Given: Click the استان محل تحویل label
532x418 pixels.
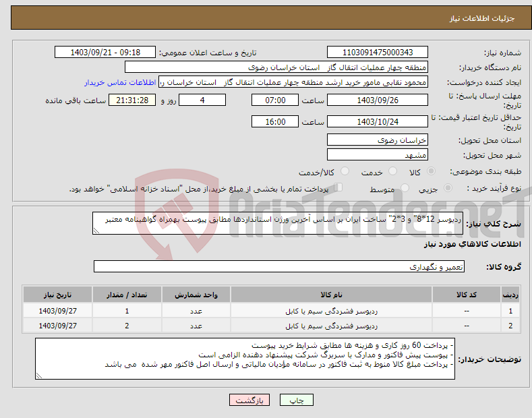Looking at the screenshot, I should [490, 140].
